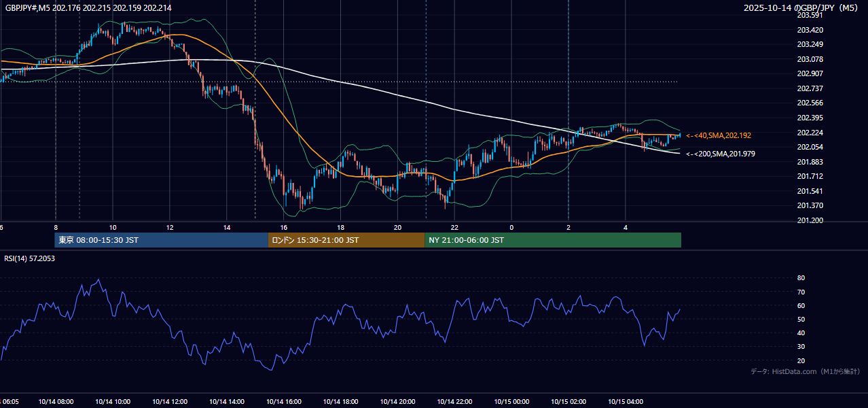
Task: Click the 10/15 02:00 time label
Action: [x=568, y=401]
